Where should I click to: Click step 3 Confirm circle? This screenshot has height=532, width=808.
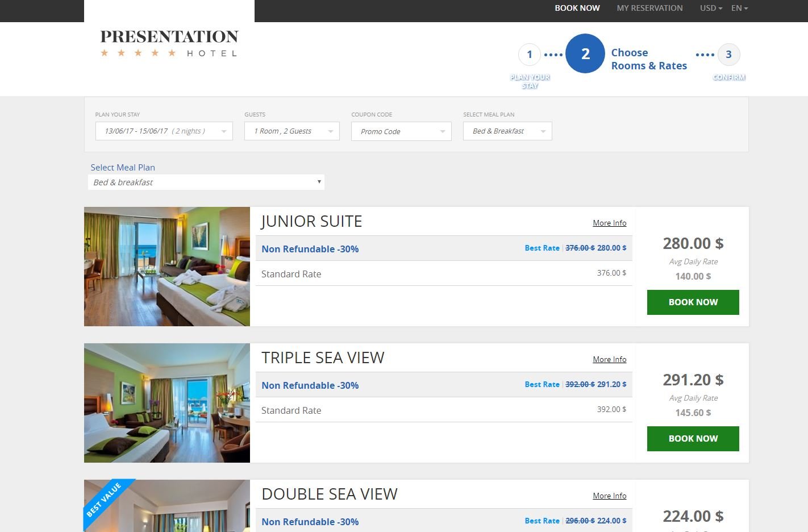pyautogui.click(x=729, y=54)
